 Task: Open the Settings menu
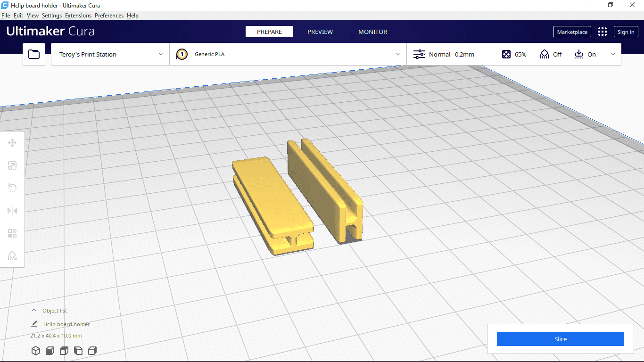click(x=52, y=16)
